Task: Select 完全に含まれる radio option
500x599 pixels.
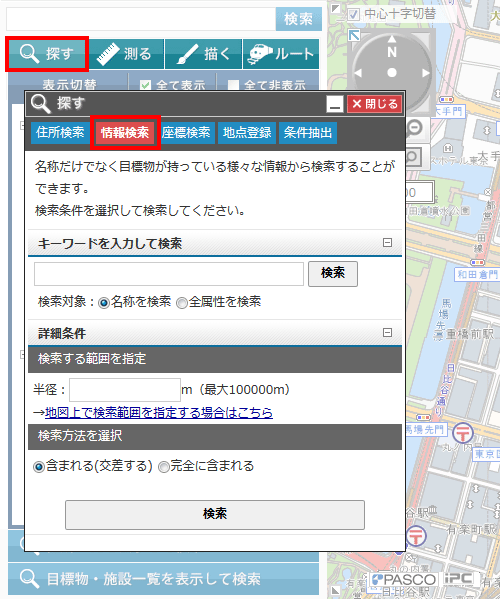Action: tap(164, 467)
